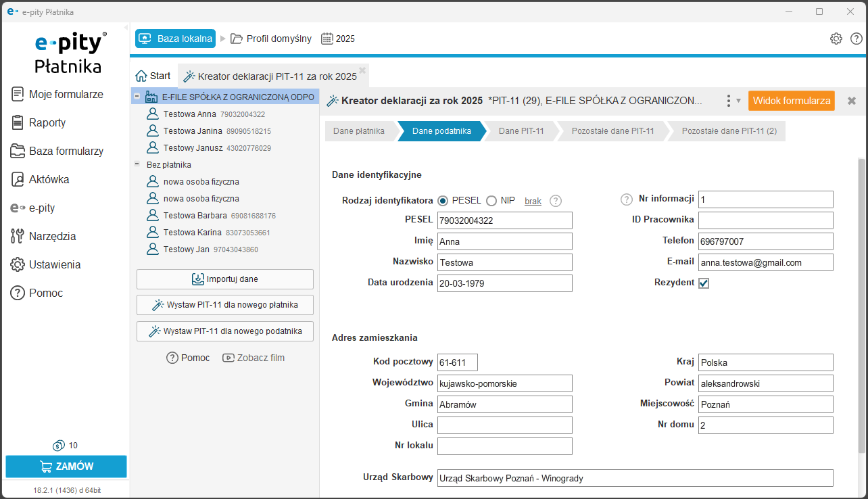Click the Importuj dane button

coord(225,279)
